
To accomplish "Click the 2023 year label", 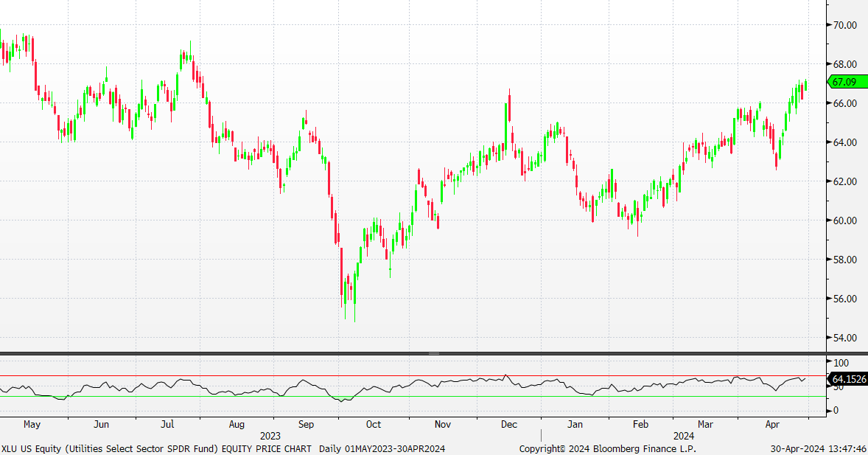I will point(270,436).
